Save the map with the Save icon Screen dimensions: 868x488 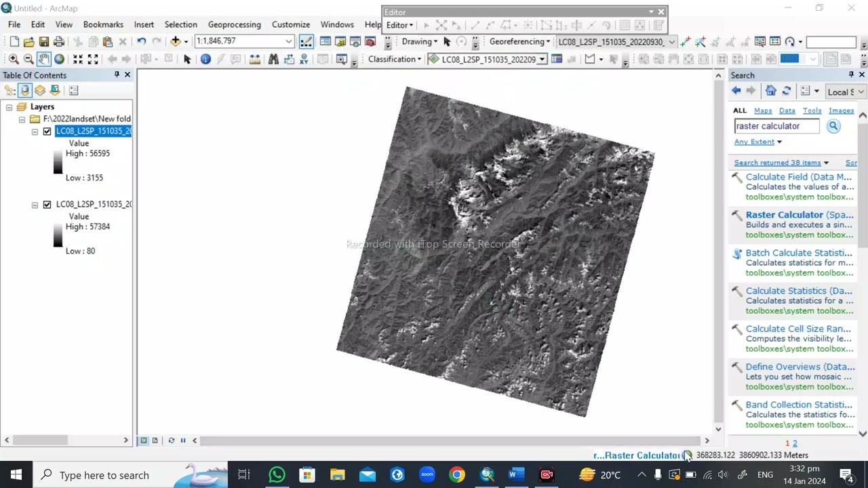pyautogui.click(x=43, y=42)
